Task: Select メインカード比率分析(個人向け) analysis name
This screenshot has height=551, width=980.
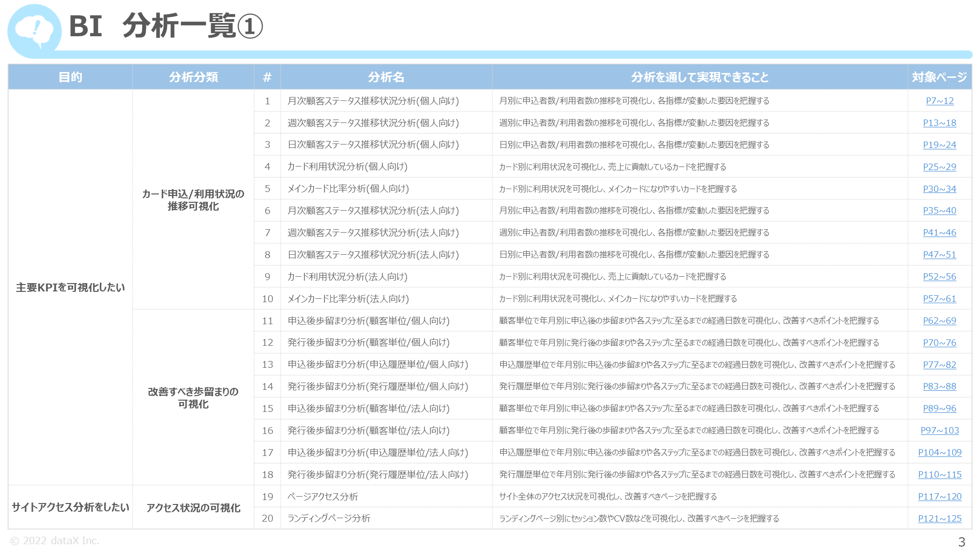Action: click(x=348, y=189)
